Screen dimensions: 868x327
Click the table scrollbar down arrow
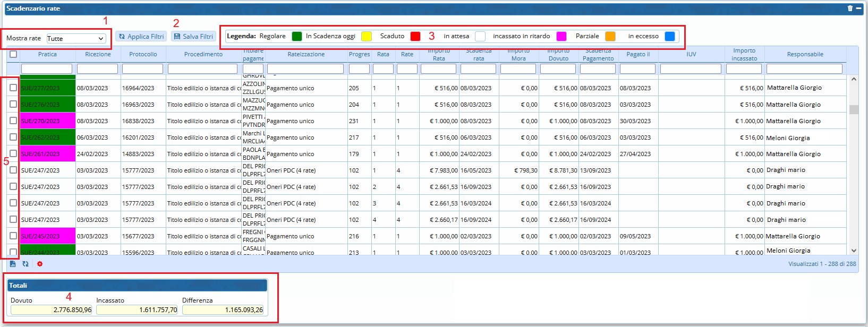click(854, 251)
